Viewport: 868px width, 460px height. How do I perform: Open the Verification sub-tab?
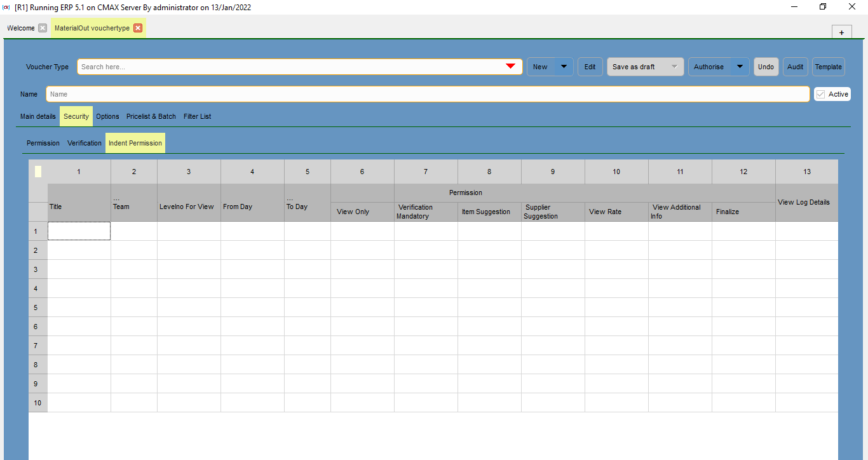coord(85,143)
